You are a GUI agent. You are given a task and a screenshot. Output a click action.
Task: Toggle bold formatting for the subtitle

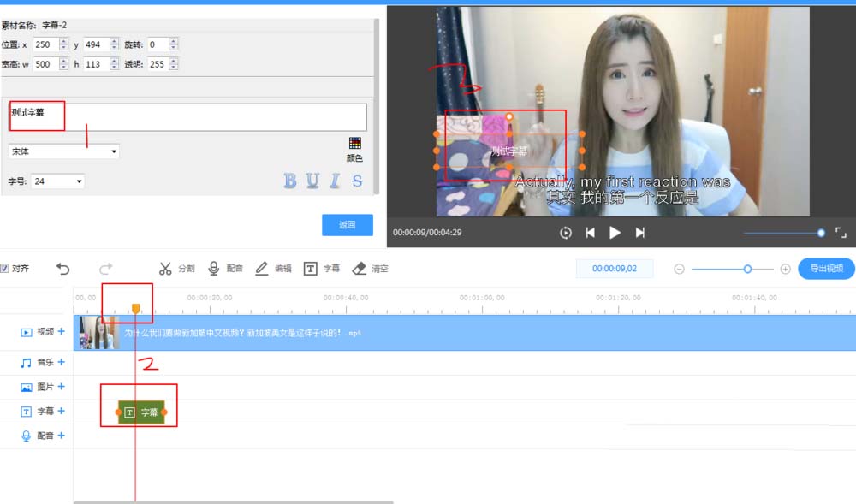292,181
